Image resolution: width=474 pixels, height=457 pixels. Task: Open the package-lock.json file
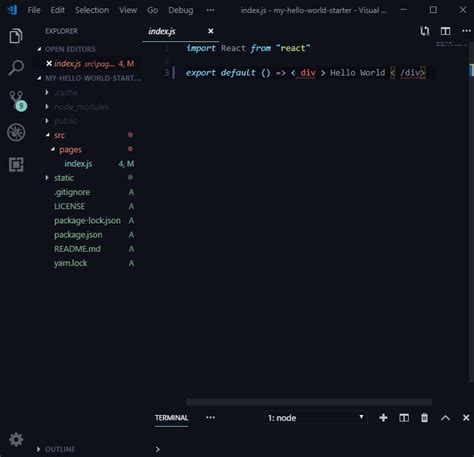pyautogui.click(x=87, y=220)
